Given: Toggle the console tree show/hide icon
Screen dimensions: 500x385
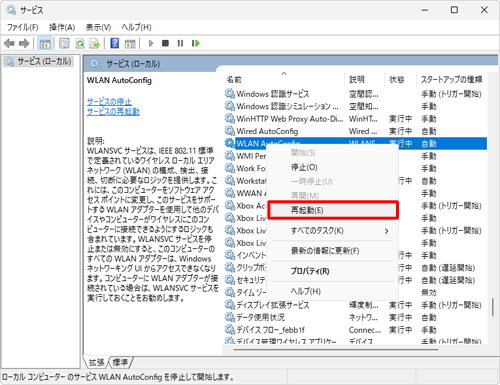Looking at the screenshot, I should tap(45, 43).
